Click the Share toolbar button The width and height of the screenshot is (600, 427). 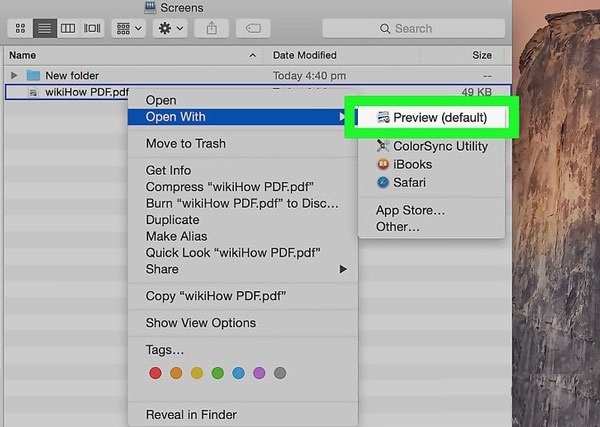coord(212,29)
